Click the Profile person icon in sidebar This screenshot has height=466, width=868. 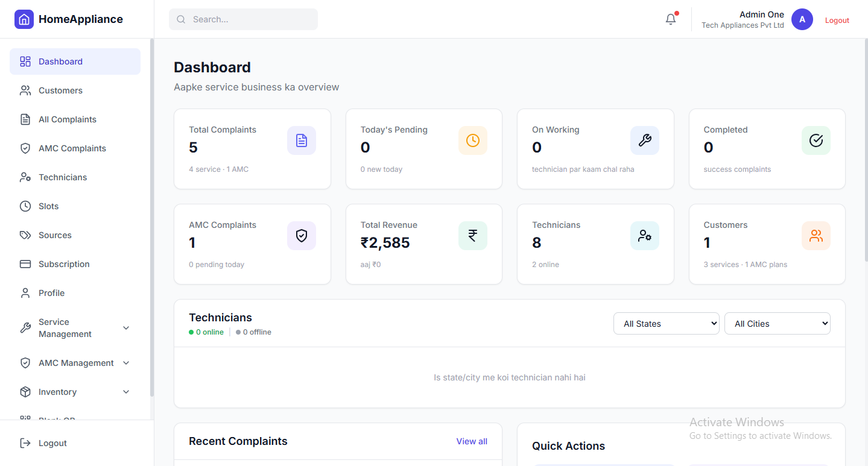coord(25,293)
